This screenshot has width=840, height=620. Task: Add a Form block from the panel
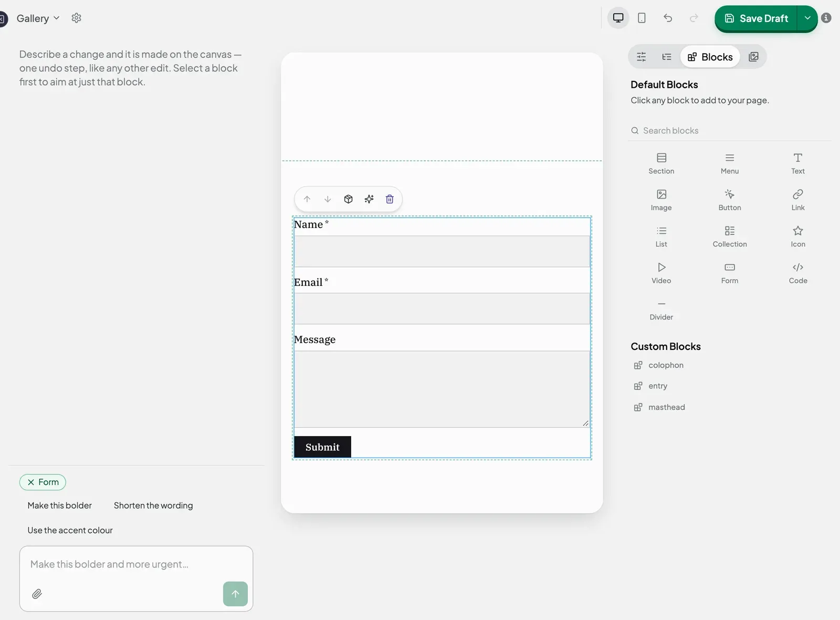(730, 273)
